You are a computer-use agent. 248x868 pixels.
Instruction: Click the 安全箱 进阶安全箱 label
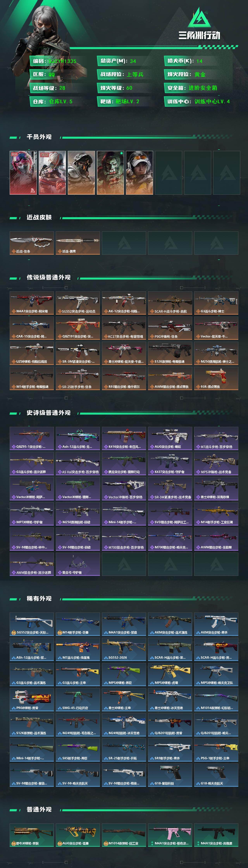point(192,88)
